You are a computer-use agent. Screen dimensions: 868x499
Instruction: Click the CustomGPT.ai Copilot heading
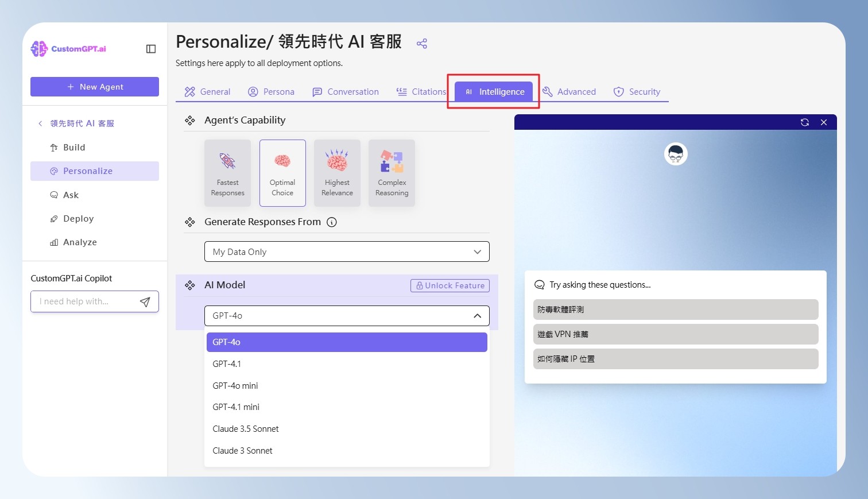pos(71,278)
